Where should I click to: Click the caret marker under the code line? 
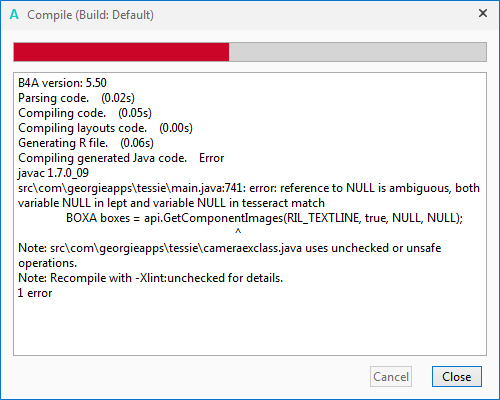[238, 231]
